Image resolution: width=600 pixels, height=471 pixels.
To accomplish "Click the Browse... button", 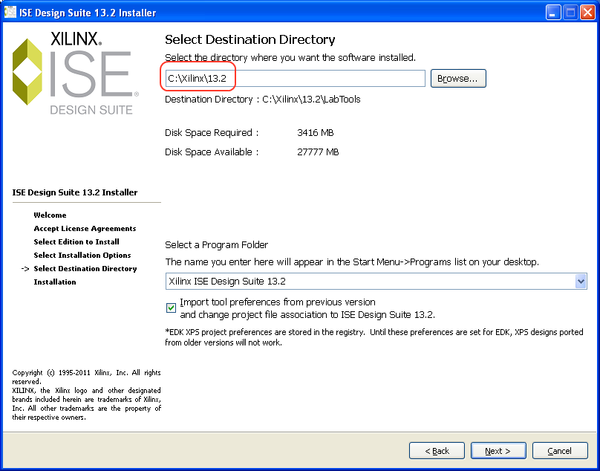I will click(x=458, y=78).
